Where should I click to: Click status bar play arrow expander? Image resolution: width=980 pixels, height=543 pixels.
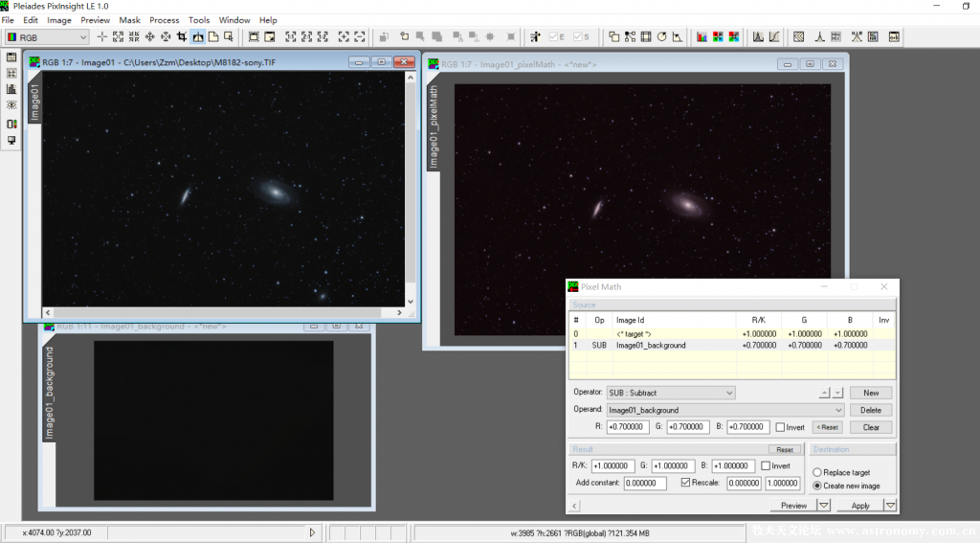(312, 533)
